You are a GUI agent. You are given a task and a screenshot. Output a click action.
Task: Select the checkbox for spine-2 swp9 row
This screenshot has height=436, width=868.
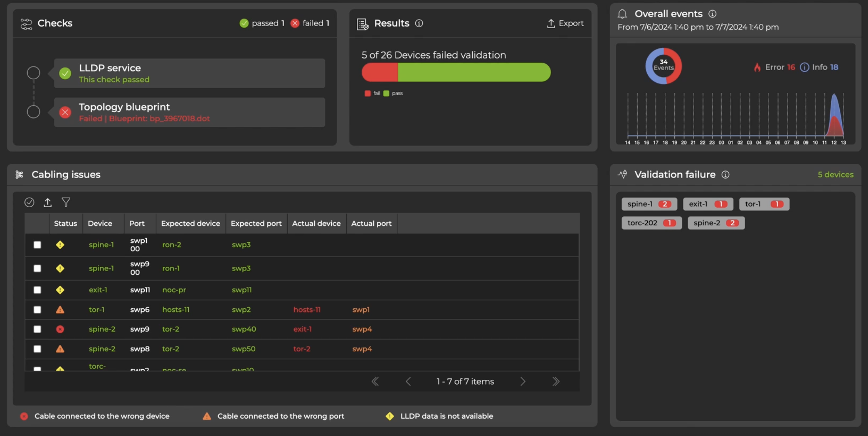(x=37, y=329)
